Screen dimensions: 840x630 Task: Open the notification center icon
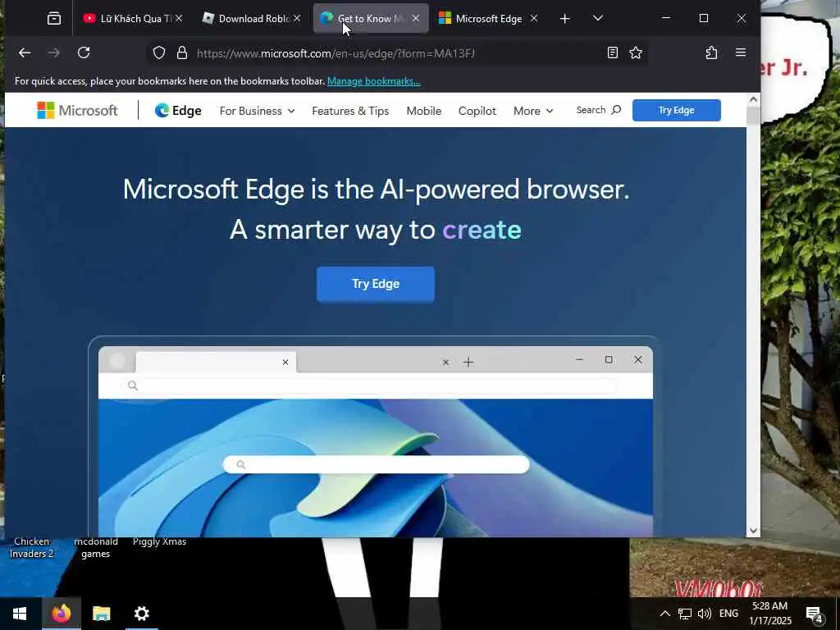point(815,614)
